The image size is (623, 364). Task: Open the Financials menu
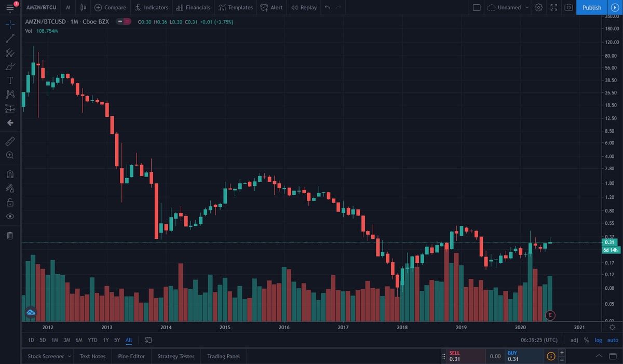(193, 7)
